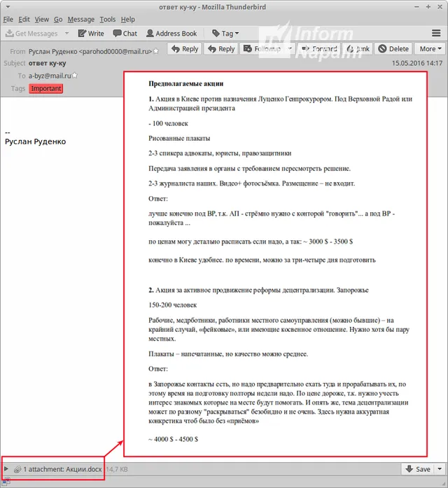The image size is (448, 488).
Task: Click the Forward button
Action: 318,49
